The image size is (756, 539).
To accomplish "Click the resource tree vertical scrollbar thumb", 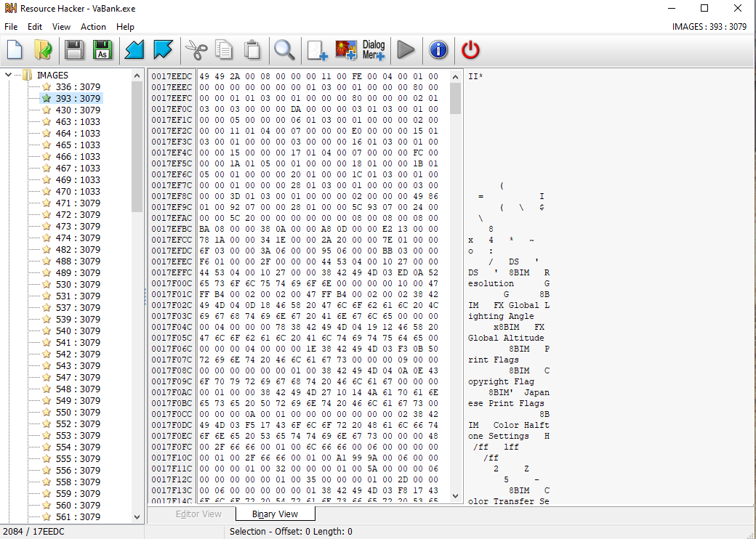I will point(137,147).
